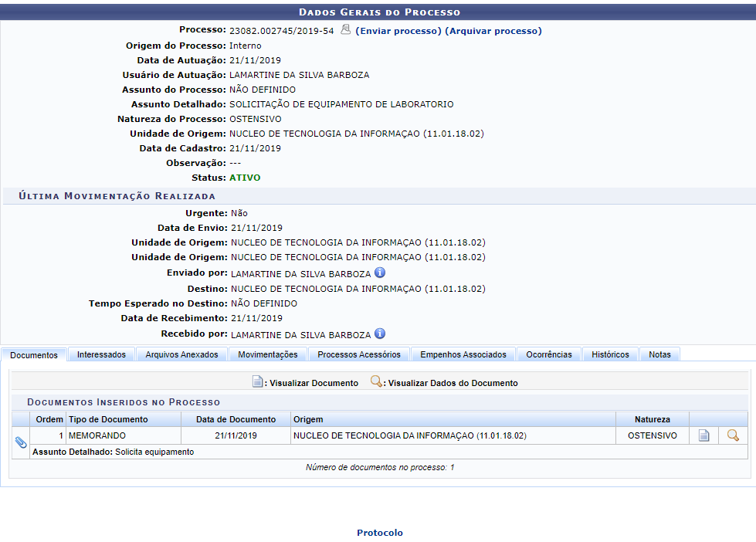Click the Arquivar processo link
The image size is (756, 542).
click(493, 31)
